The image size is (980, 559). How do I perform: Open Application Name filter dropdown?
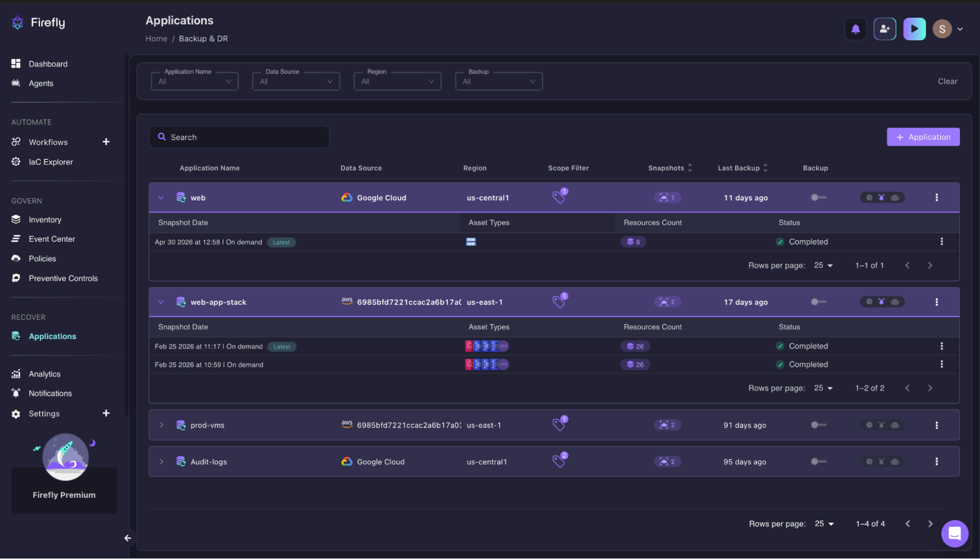click(195, 81)
